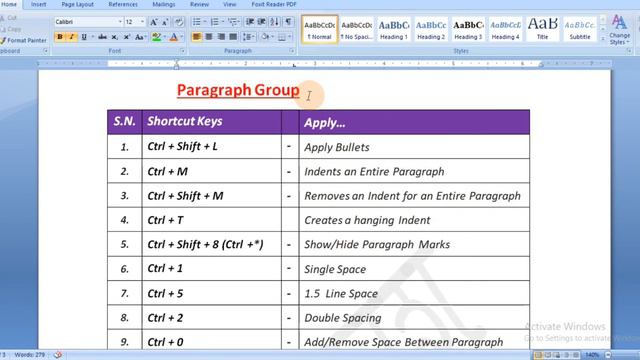Click the Borders icon
The width and height of the screenshot is (640, 360).
(x=282, y=37)
